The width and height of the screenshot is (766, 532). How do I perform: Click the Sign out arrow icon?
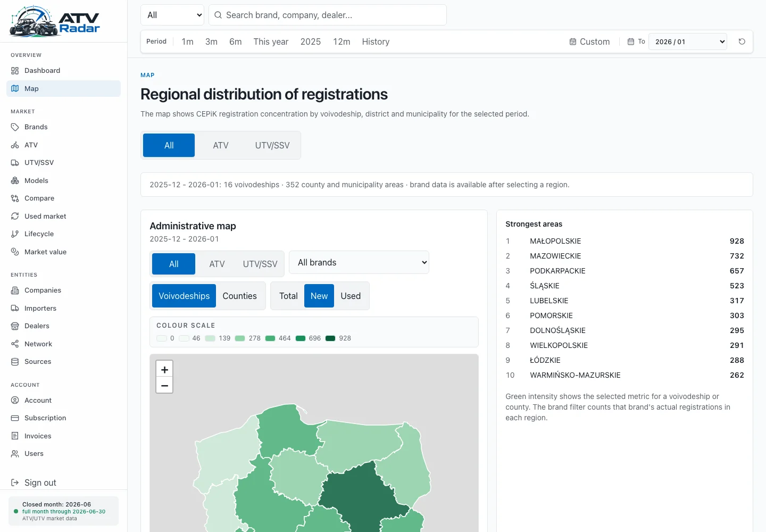point(15,483)
